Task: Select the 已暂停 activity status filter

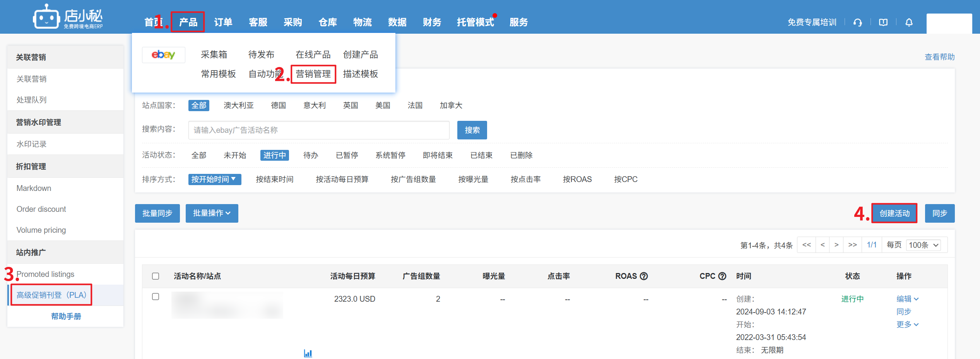Action: coord(347,155)
